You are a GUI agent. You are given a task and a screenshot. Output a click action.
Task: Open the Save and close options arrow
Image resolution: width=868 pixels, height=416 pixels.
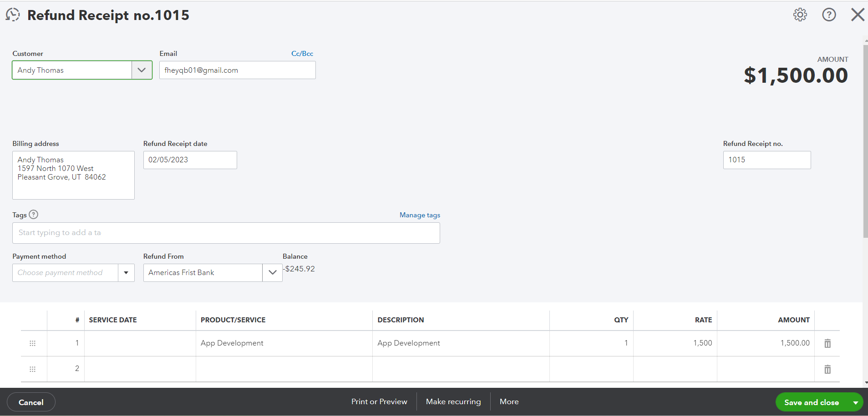coord(855,402)
